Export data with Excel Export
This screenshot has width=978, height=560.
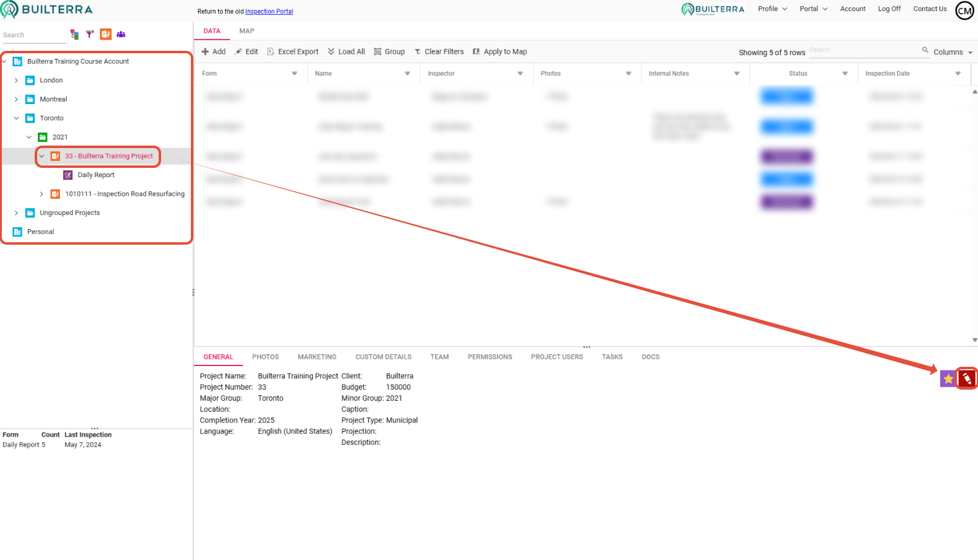click(293, 52)
